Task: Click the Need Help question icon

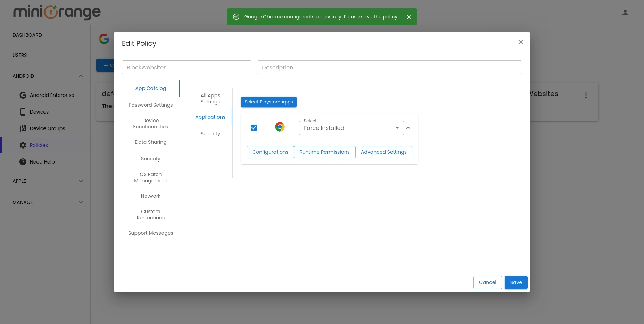Action: click(23, 162)
